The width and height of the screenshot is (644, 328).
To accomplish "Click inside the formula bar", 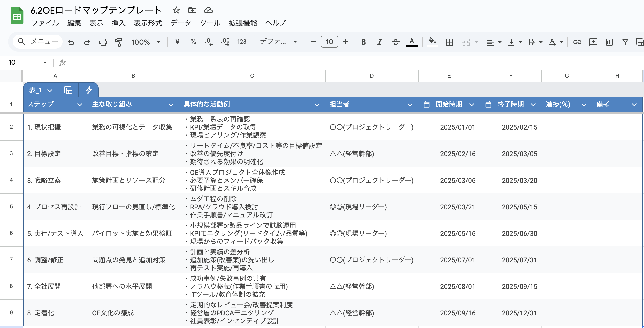I will click(200, 63).
